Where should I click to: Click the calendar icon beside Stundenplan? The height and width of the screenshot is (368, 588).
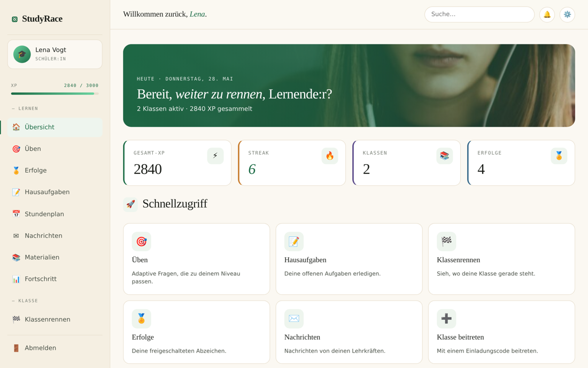(16, 214)
